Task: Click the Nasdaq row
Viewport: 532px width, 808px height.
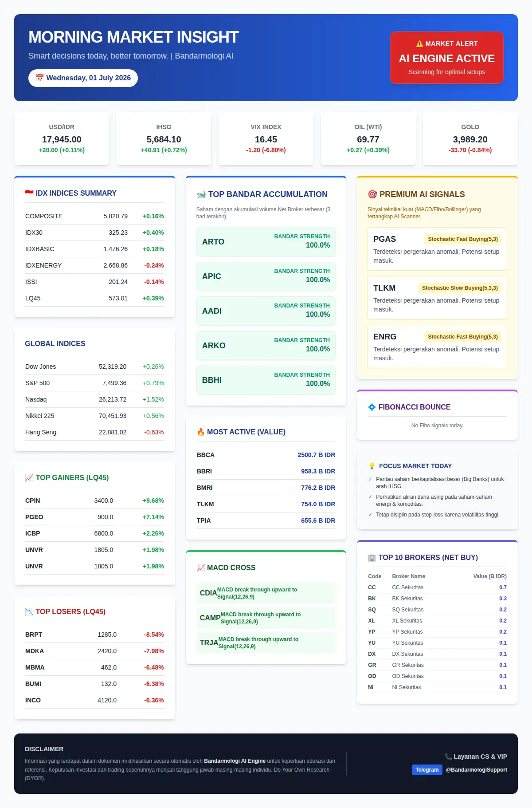Action: click(94, 399)
